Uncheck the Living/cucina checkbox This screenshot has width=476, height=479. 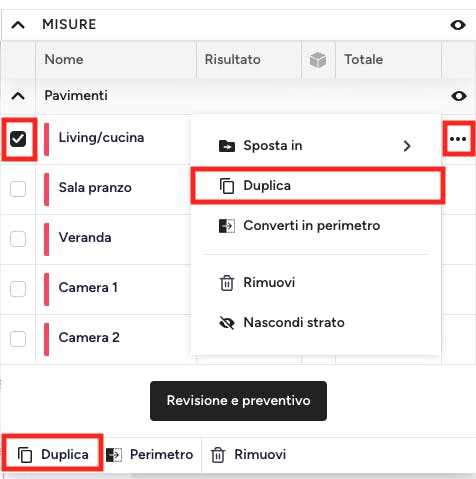click(x=18, y=139)
